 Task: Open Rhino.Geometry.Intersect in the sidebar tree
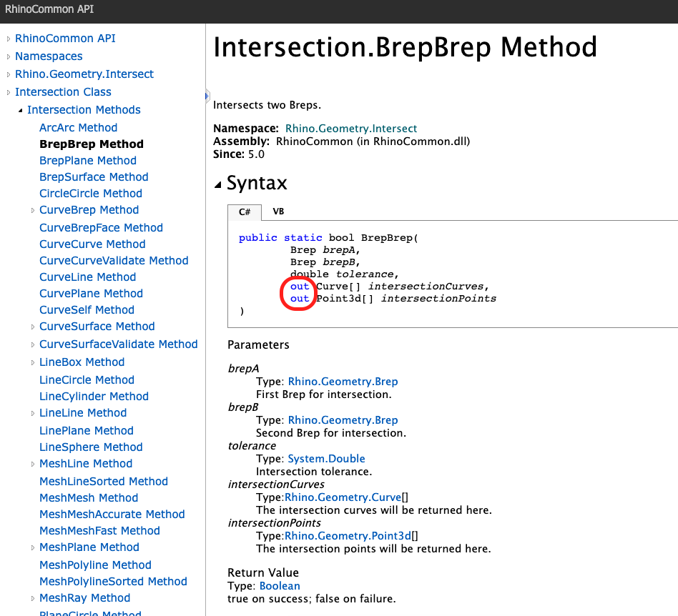point(84,74)
